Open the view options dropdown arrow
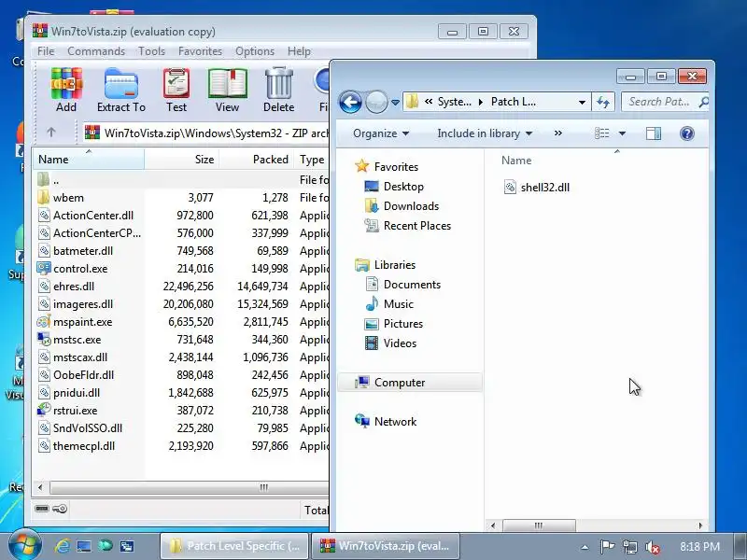This screenshot has width=747, height=560. [x=622, y=133]
